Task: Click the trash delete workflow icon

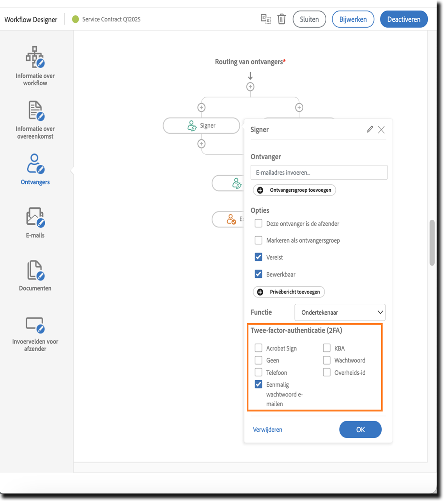Action: click(281, 19)
